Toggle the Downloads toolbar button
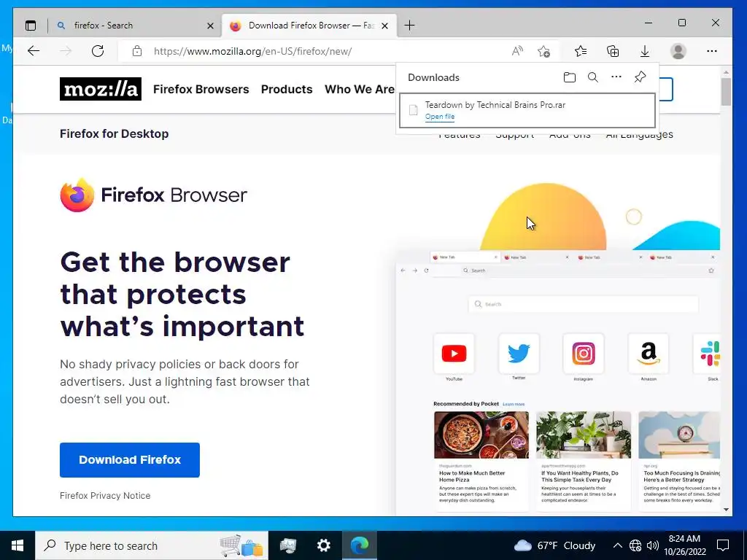747x560 pixels. [645, 51]
